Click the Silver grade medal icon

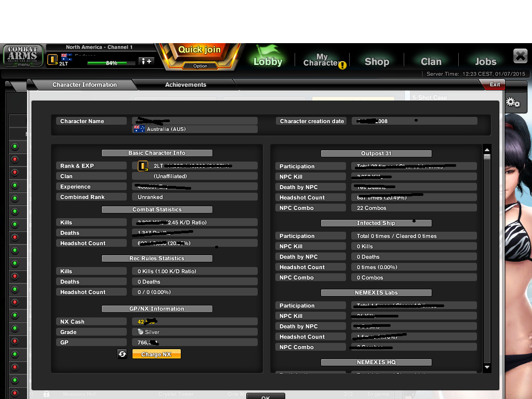tap(140, 332)
